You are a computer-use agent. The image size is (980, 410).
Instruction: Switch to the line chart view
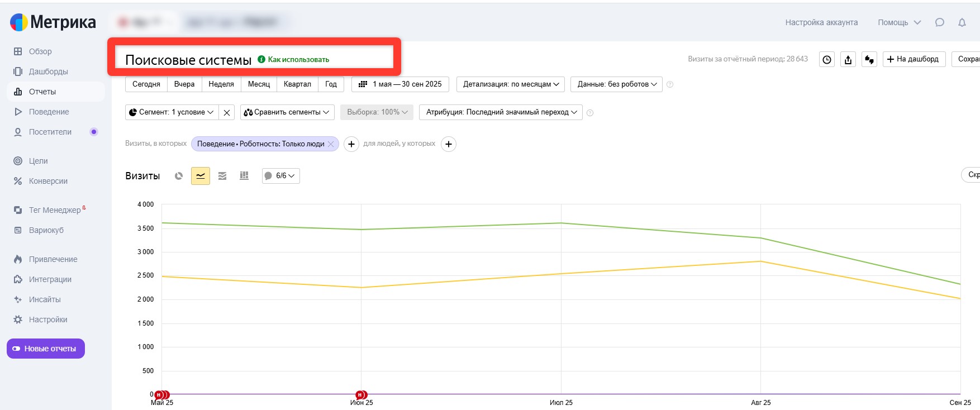point(201,176)
